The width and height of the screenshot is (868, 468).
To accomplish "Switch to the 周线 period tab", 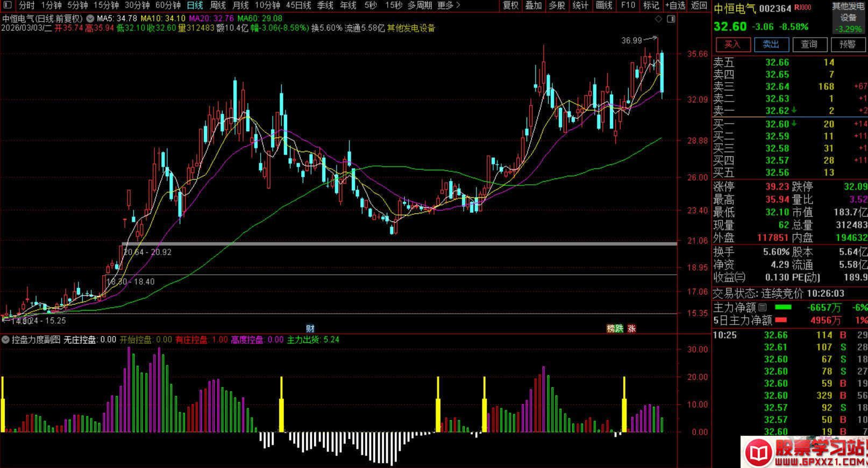I will (217, 5).
